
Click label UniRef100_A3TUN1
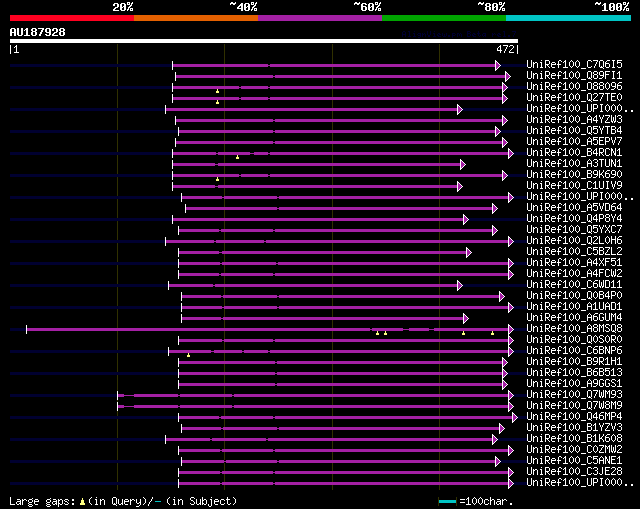574,163
